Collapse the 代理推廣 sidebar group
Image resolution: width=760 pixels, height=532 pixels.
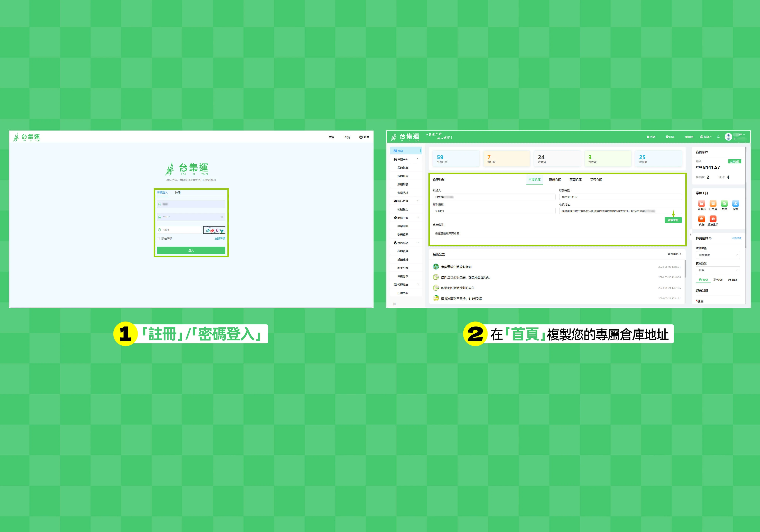tap(417, 284)
